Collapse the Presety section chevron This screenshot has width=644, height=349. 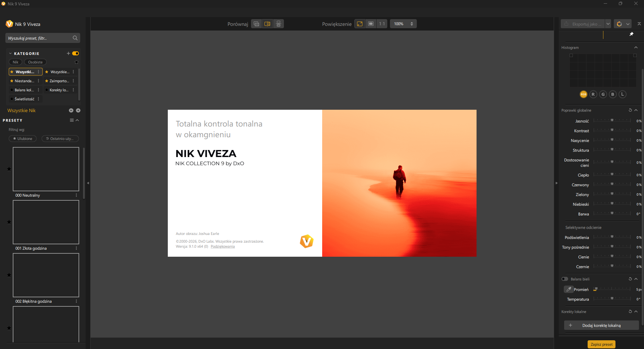point(77,120)
